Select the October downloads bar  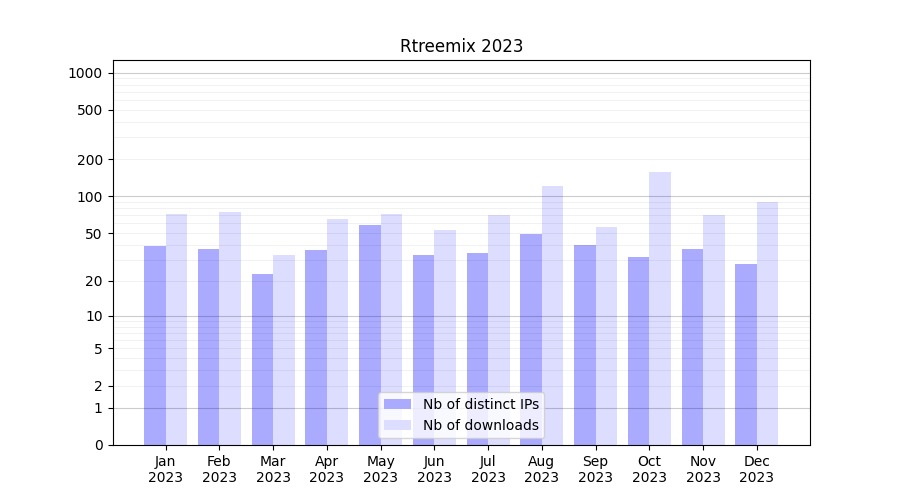pos(660,308)
